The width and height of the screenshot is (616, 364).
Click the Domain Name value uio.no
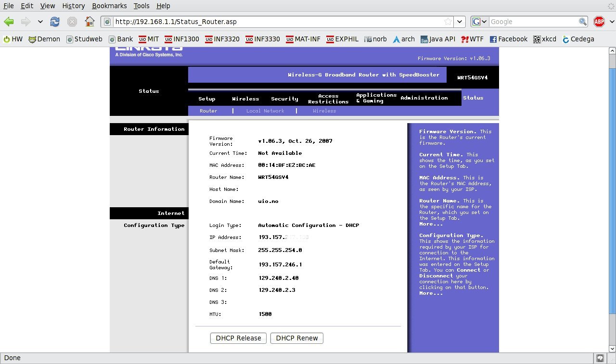268,201
